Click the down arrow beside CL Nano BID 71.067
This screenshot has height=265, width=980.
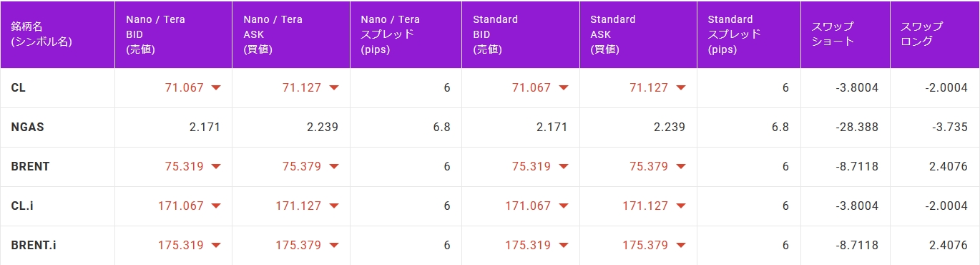pyautogui.click(x=216, y=88)
